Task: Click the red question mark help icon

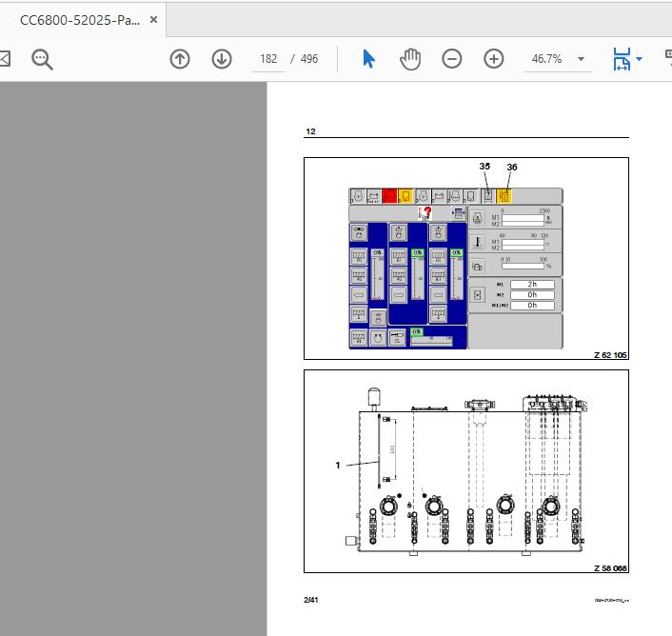Action: [425, 213]
